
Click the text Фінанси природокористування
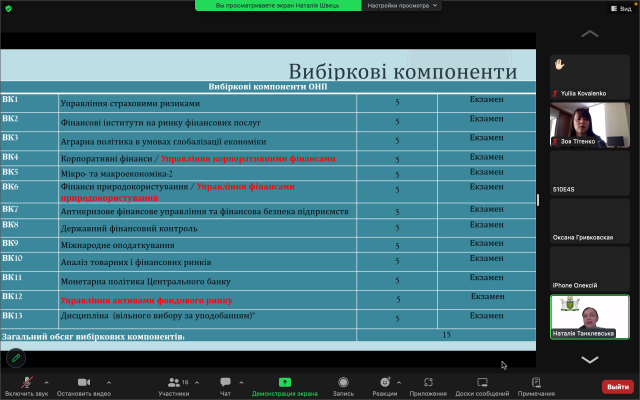124,187
